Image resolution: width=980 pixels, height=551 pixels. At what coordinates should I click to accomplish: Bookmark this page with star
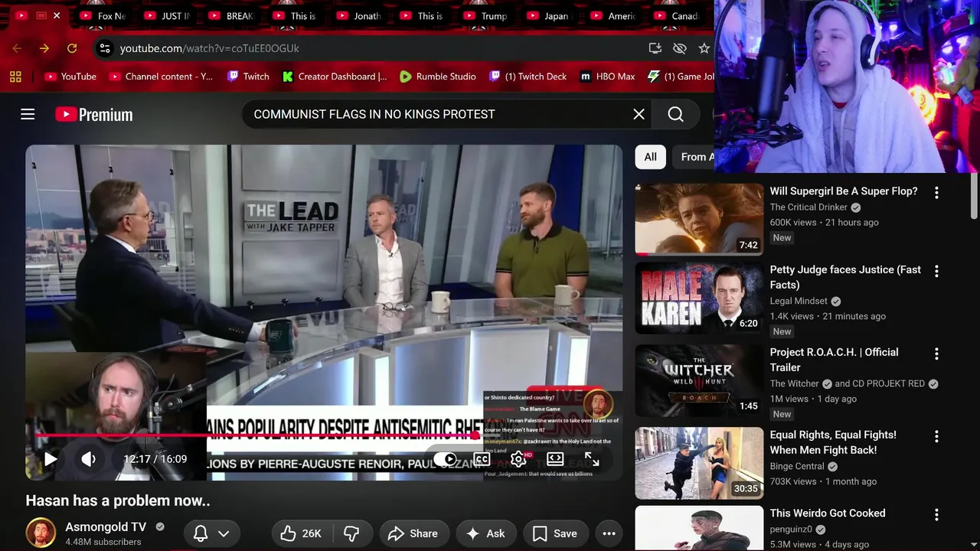tap(704, 48)
